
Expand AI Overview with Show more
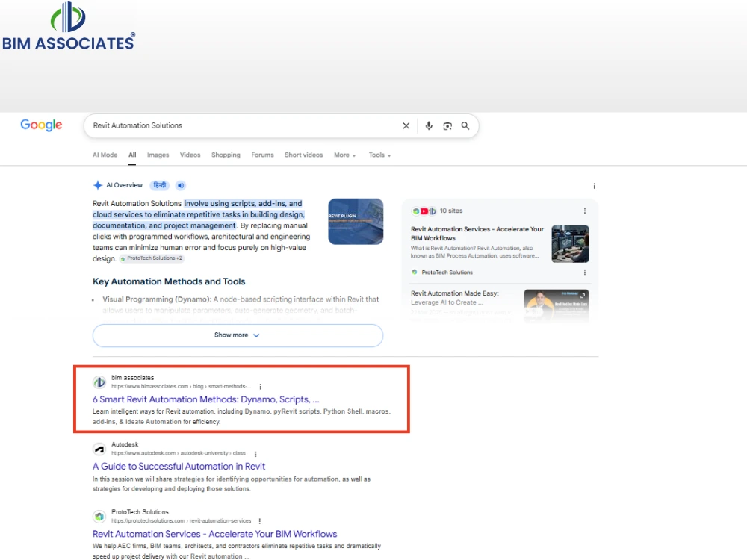(238, 335)
